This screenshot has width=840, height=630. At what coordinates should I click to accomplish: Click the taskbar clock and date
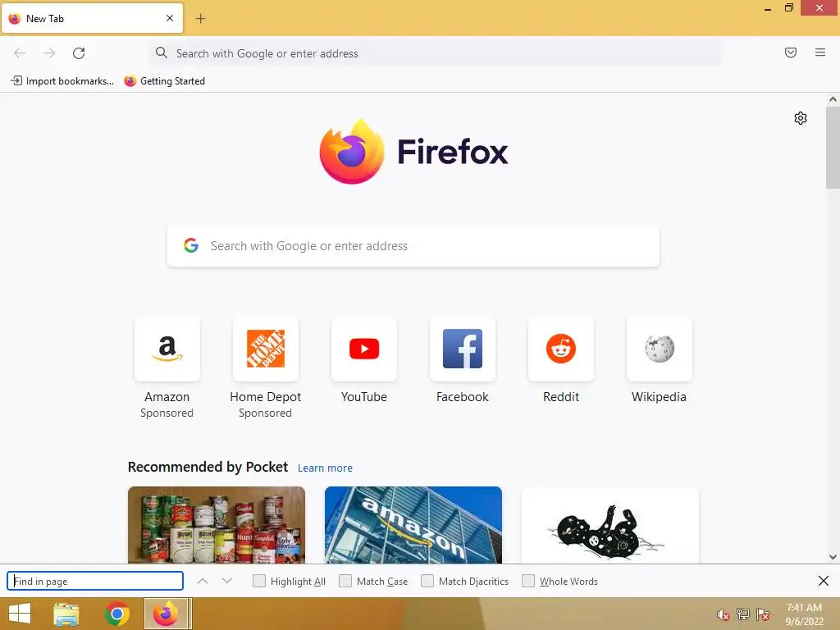click(804, 614)
